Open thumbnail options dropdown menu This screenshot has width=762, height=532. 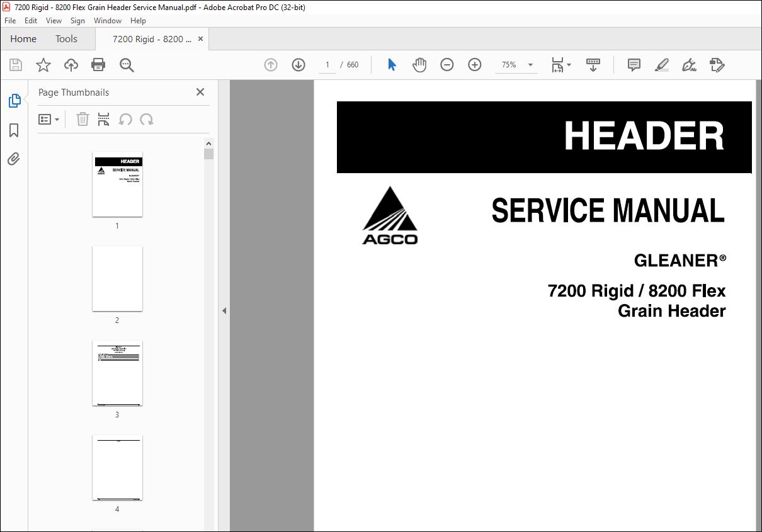(49, 120)
